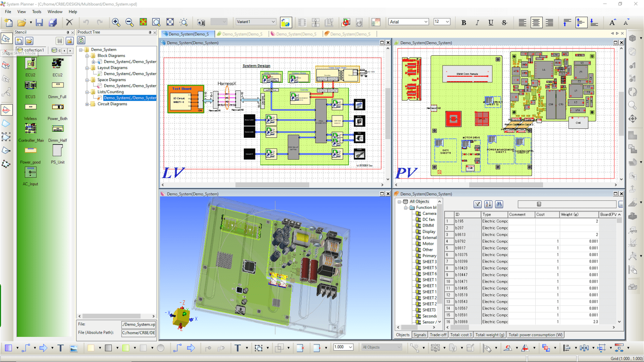Open the camera snapshot tool

tap(202, 22)
